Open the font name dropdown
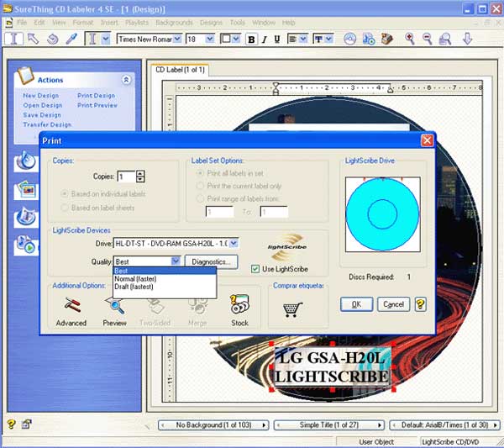Viewport: 504px width, 448px height. [177, 40]
